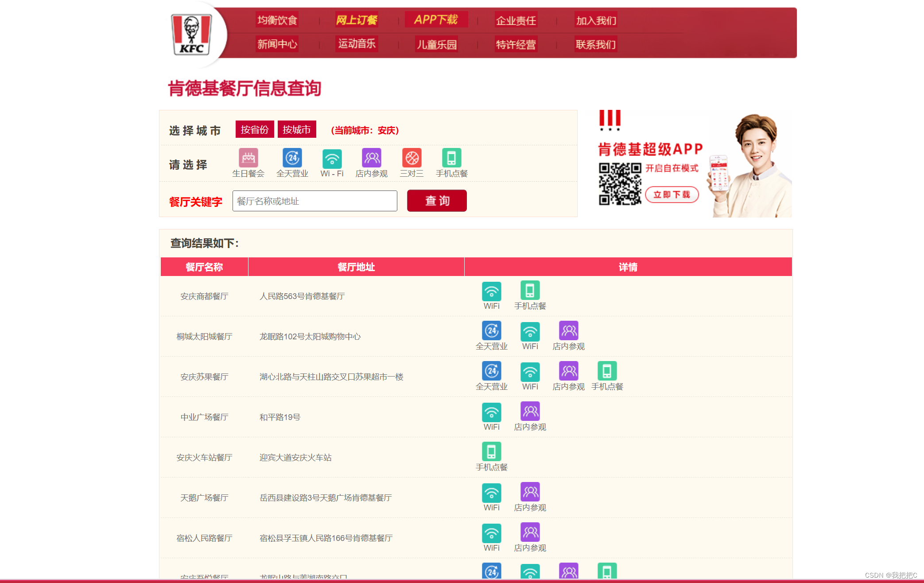Open the 网上订餐 menu item
The height and width of the screenshot is (583, 924).
click(x=357, y=20)
